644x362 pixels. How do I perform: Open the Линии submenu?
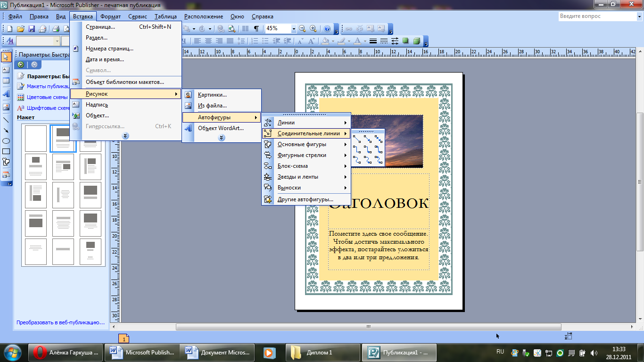[x=306, y=123]
